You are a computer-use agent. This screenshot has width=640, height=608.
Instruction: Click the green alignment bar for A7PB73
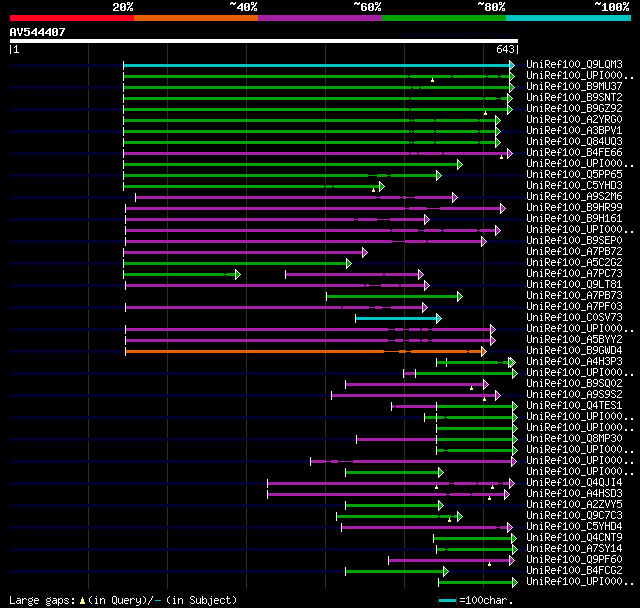(394, 296)
